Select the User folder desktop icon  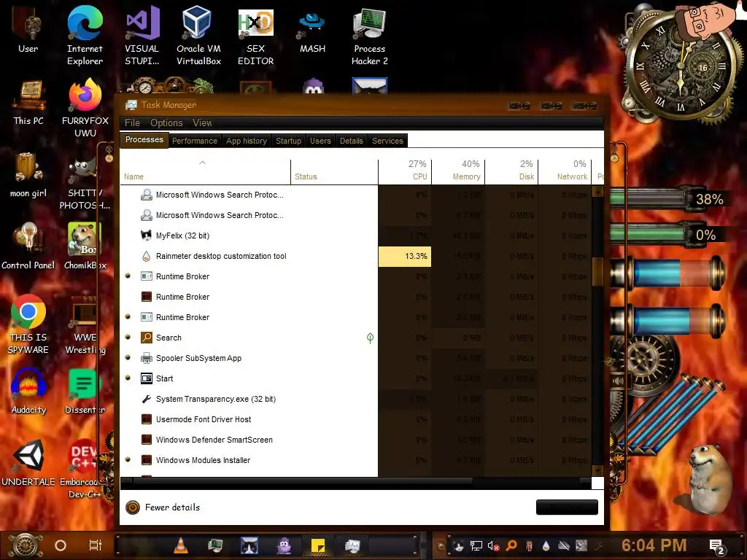(x=28, y=31)
